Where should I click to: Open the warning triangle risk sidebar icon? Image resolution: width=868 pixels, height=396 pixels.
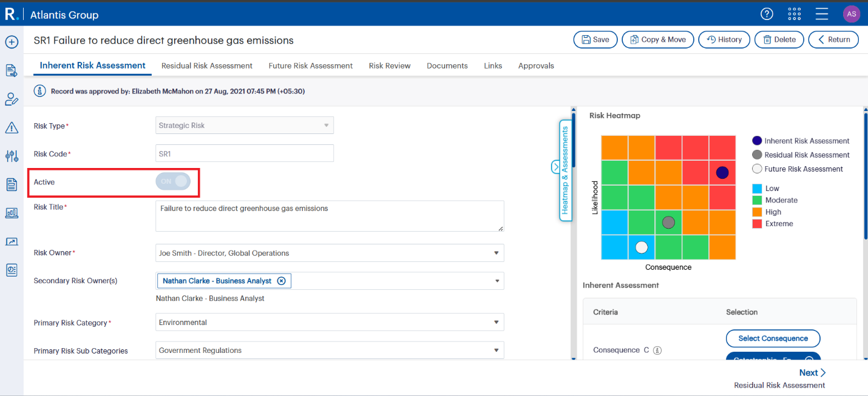(x=12, y=127)
